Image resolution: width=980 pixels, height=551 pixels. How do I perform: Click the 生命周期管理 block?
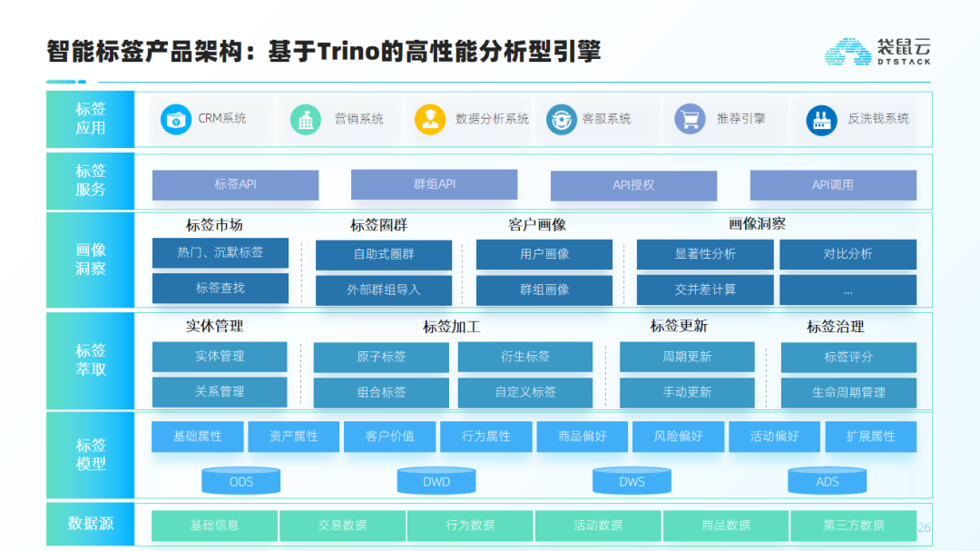coord(848,393)
